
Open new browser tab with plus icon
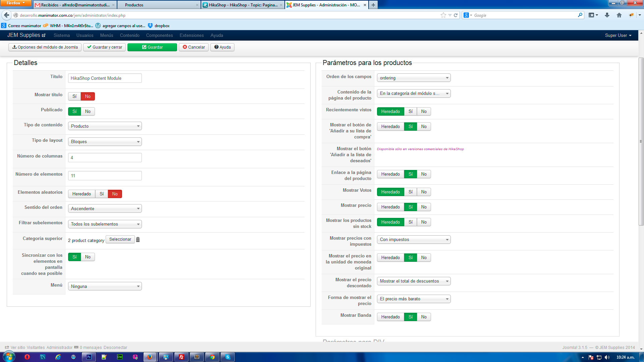(373, 5)
